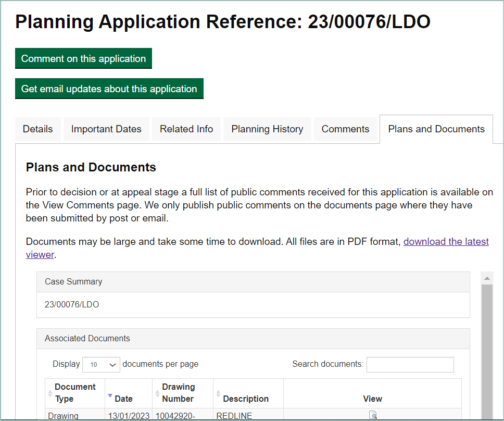Select the Plans and Documents tab

(436, 129)
